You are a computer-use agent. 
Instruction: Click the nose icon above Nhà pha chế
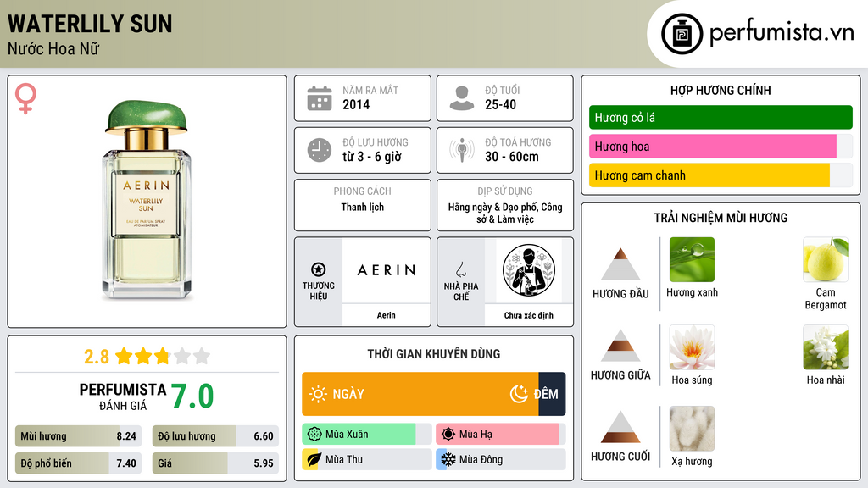click(460, 269)
